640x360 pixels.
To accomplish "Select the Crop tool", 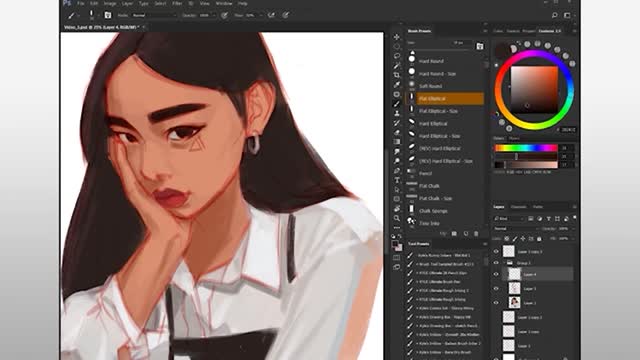I will point(397,75).
